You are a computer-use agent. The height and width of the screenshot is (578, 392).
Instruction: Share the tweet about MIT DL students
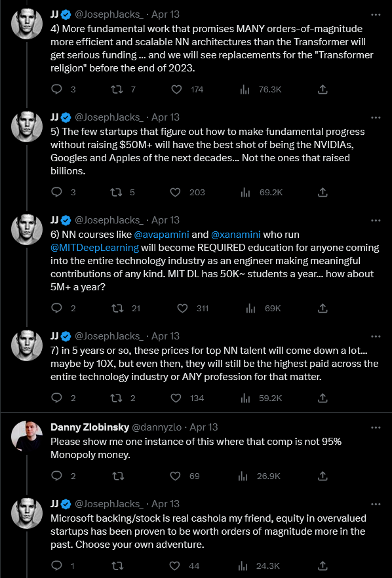pos(323,308)
